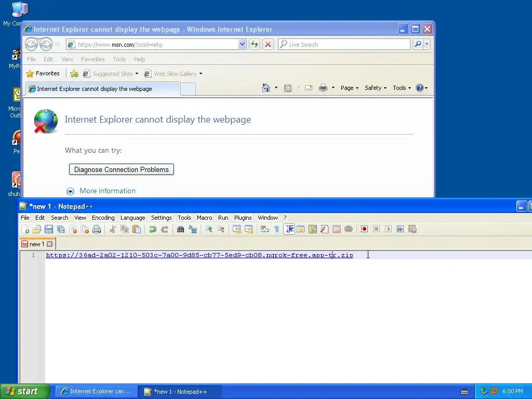Click Replace icon in Notepad++ toolbar
The image size is (532, 399).
click(x=193, y=229)
